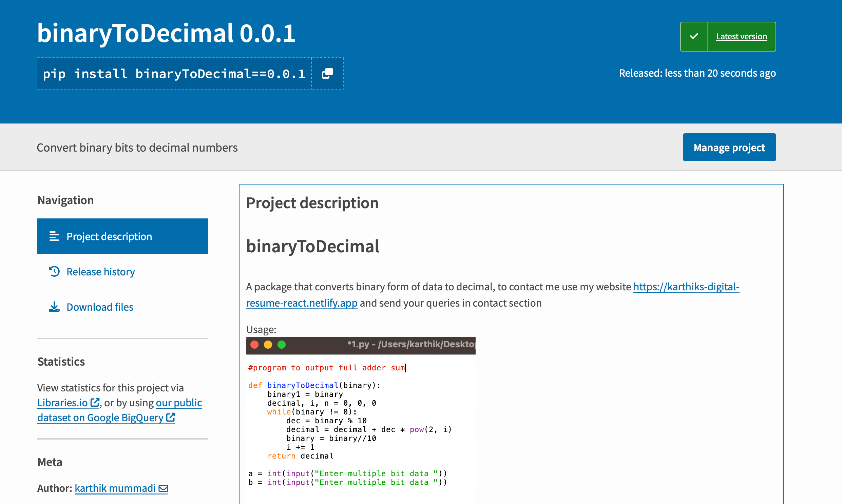Click the envelope icon next to the author name
This screenshot has height=504, width=842.
(x=164, y=488)
